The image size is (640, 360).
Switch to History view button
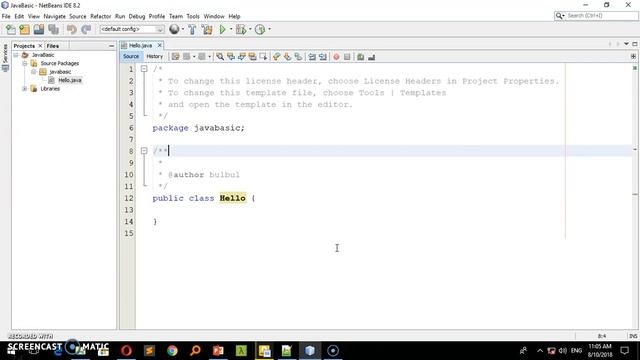[x=155, y=57]
